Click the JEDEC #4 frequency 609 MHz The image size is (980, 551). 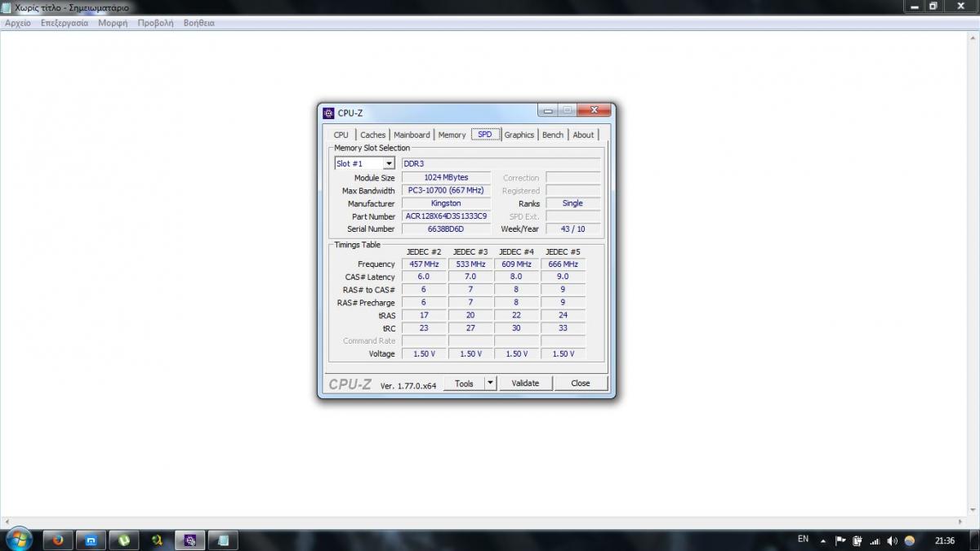pyautogui.click(x=516, y=264)
